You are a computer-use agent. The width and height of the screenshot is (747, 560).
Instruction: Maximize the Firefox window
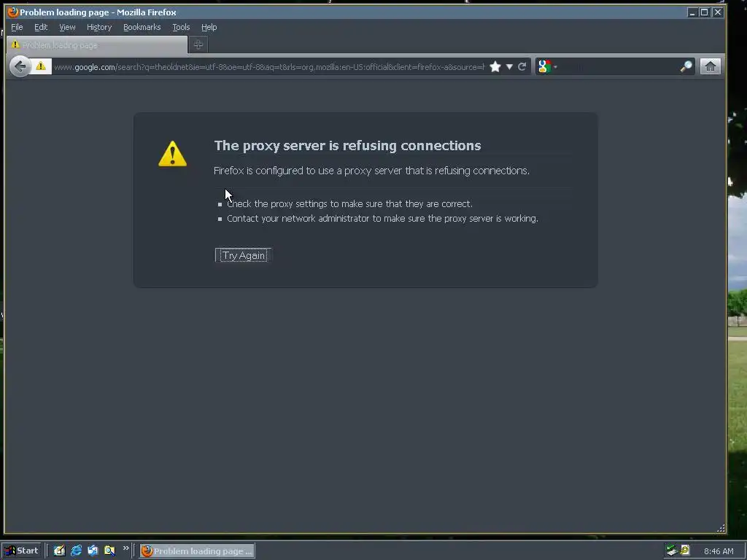click(705, 12)
